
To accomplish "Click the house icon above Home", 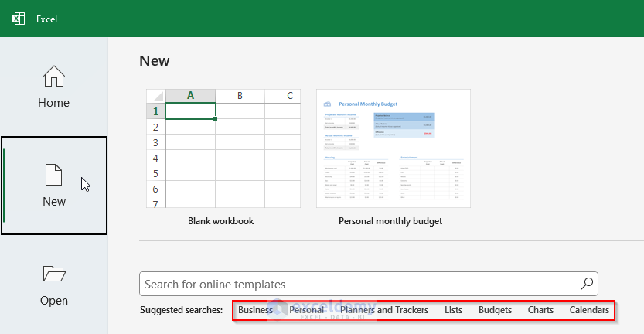I will pyautogui.click(x=54, y=77).
